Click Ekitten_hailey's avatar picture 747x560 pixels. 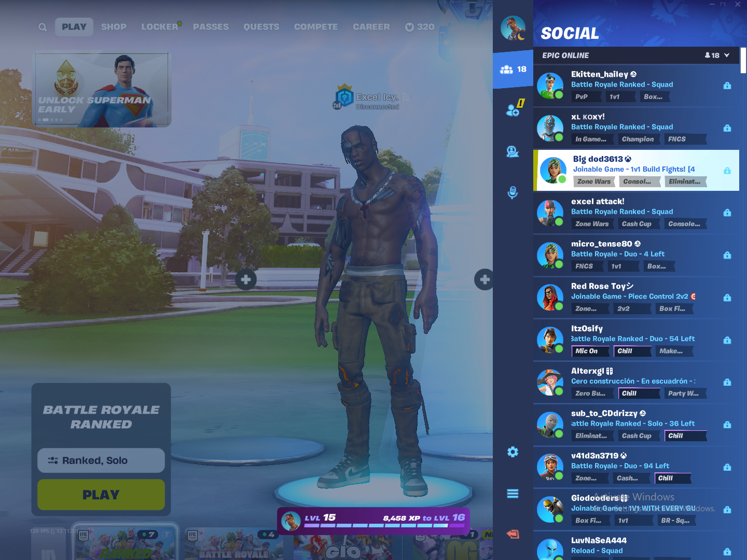550,86
